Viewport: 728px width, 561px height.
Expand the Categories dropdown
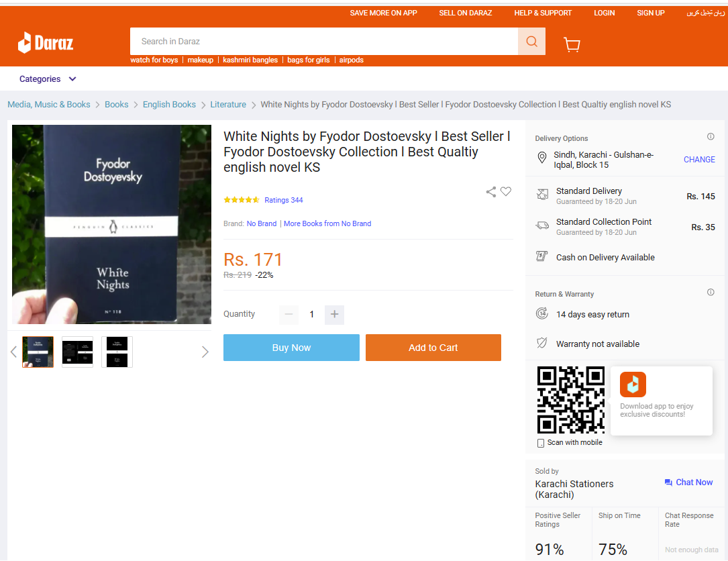pyautogui.click(x=48, y=79)
